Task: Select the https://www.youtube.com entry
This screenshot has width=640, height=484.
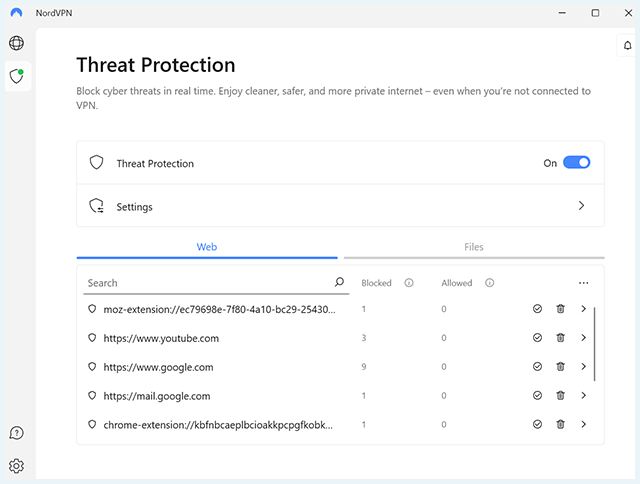Action: pos(161,338)
